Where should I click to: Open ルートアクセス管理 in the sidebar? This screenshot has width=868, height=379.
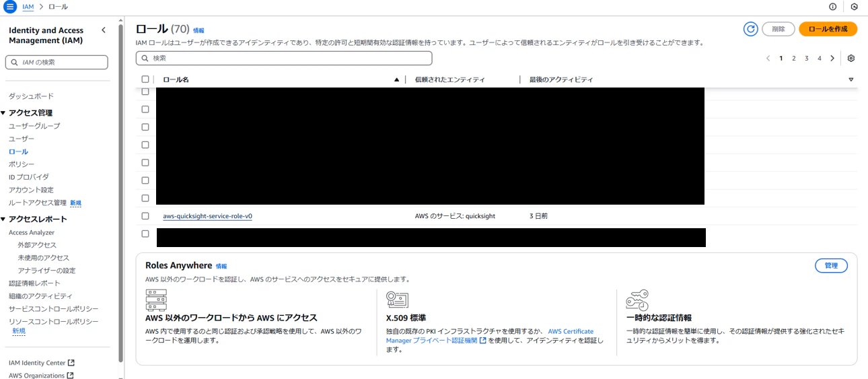click(x=38, y=203)
